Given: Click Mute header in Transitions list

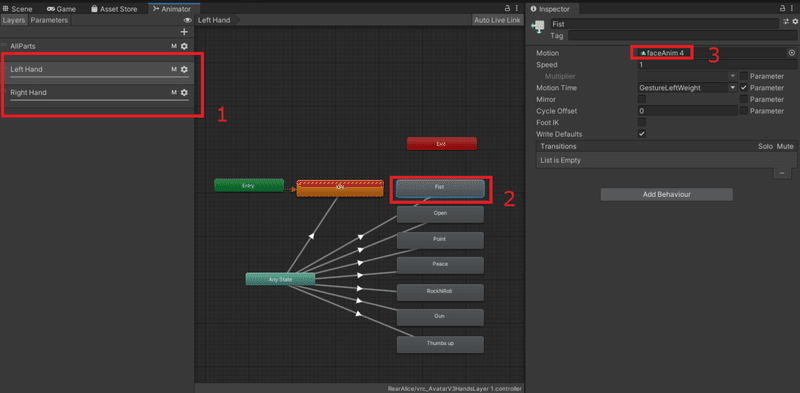Looking at the screenshot, I should 785,146.
